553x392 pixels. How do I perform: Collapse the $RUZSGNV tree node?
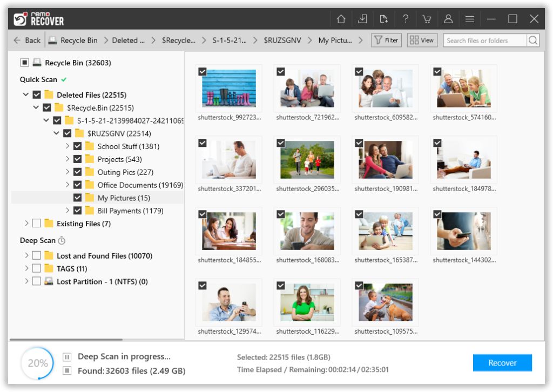tap(56, 133)
